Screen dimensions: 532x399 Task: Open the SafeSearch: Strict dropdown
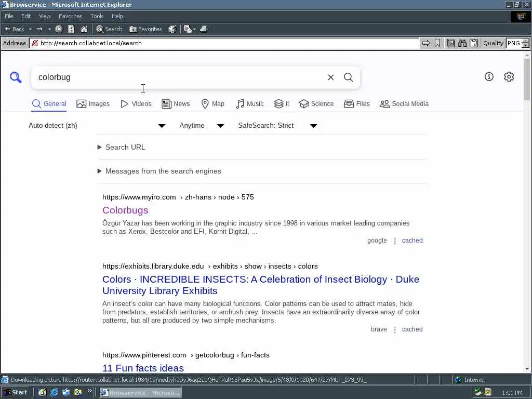[277, 126]
